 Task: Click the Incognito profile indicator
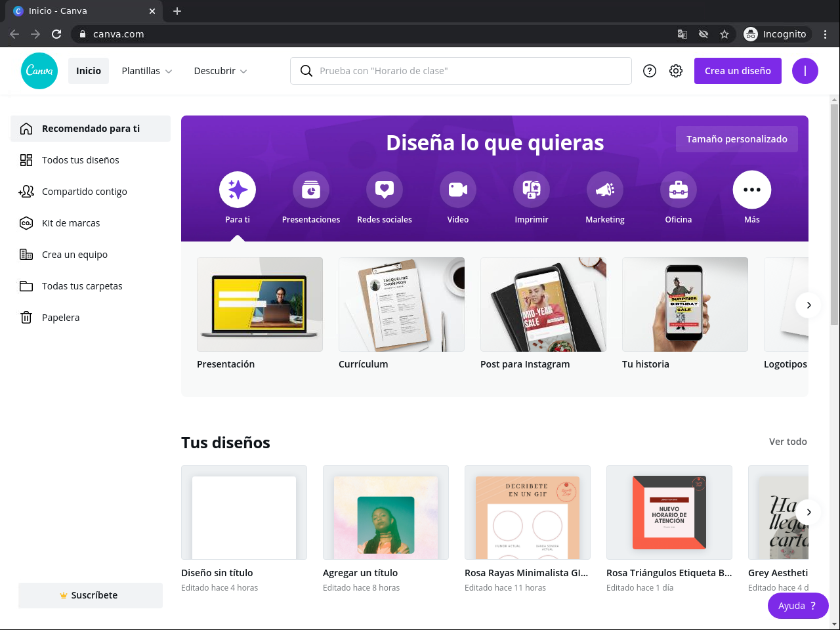coord(776,34)
